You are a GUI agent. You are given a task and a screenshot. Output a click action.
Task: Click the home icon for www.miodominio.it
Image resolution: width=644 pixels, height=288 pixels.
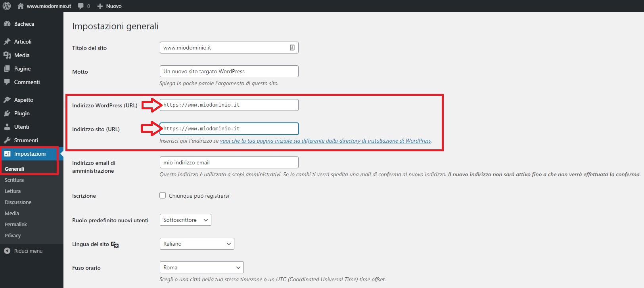coord(21,6)
